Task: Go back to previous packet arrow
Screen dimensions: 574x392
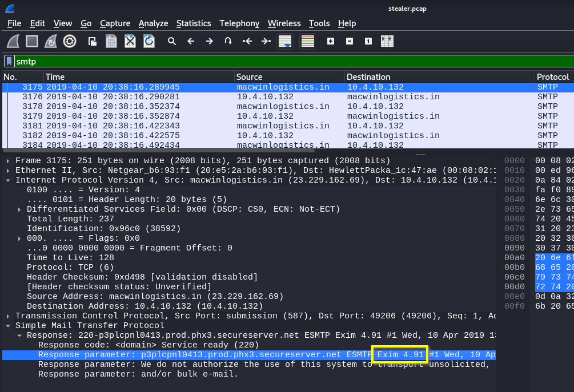Action: (191, 41)
